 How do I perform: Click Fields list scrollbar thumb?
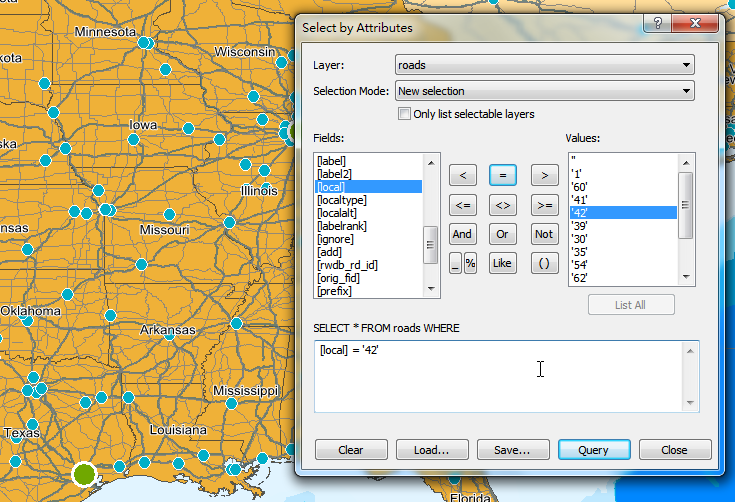[430, 245]
